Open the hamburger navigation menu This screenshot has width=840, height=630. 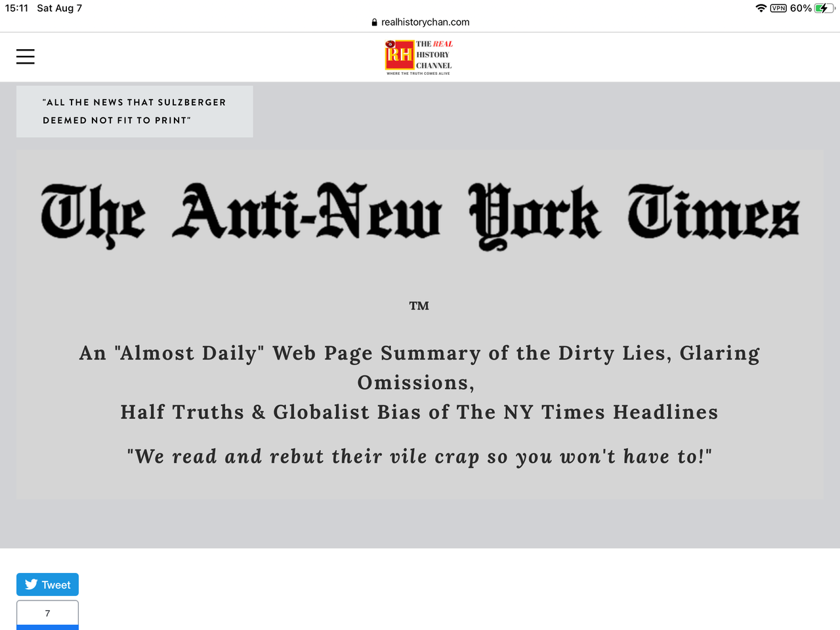[x=26, y=56]
